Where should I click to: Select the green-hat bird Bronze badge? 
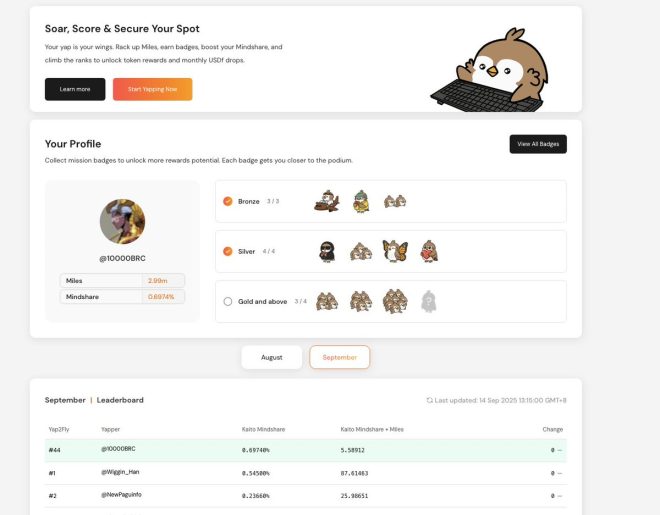click(x=361, y=201)
